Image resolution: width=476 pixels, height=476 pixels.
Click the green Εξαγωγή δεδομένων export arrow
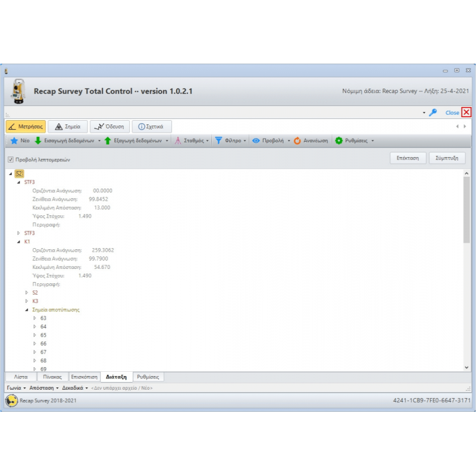(x=108, y=141)
